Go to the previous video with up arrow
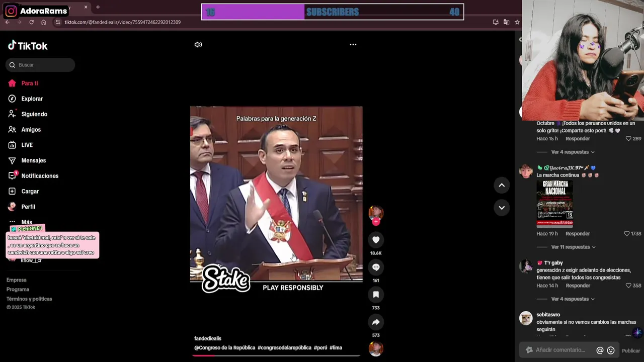This screenshot has height=362, width=644. click(x=502, y=185)
